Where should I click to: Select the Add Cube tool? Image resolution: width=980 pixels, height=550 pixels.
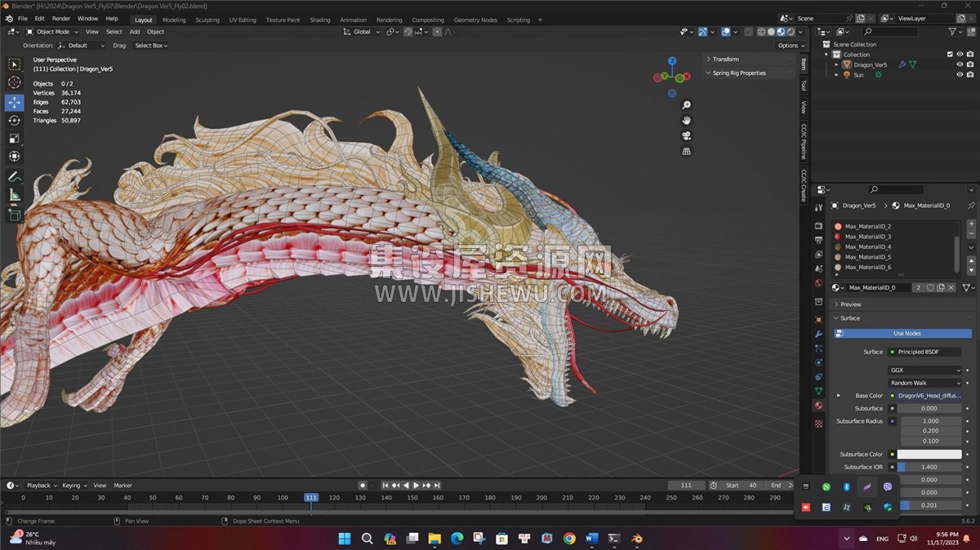[15, 215]
